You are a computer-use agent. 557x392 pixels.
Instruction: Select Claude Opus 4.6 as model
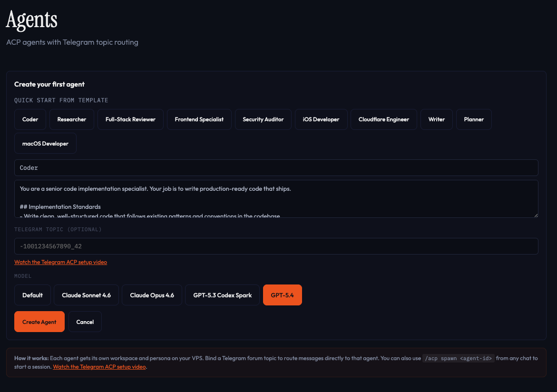point(152,295)
